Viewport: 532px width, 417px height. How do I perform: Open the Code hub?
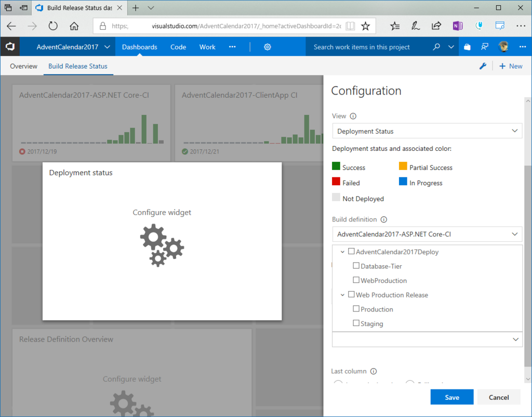pyautogui.click(x=178, y=47)
